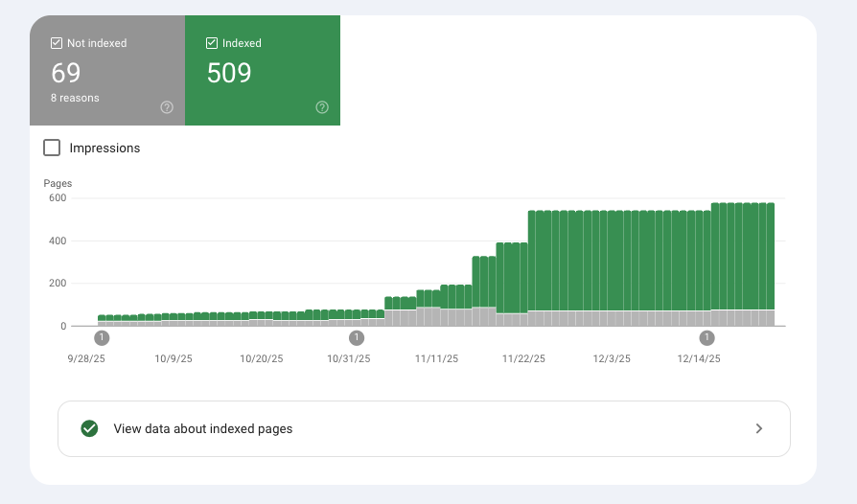Click the green checkmark icon beside View data
Image resolution: width=857 pixels, height=504 pixels.
(x=90, y=428)
